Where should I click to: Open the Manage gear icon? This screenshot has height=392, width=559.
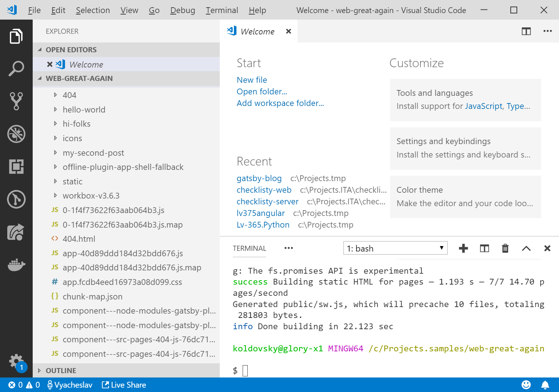tap(16, 362)
